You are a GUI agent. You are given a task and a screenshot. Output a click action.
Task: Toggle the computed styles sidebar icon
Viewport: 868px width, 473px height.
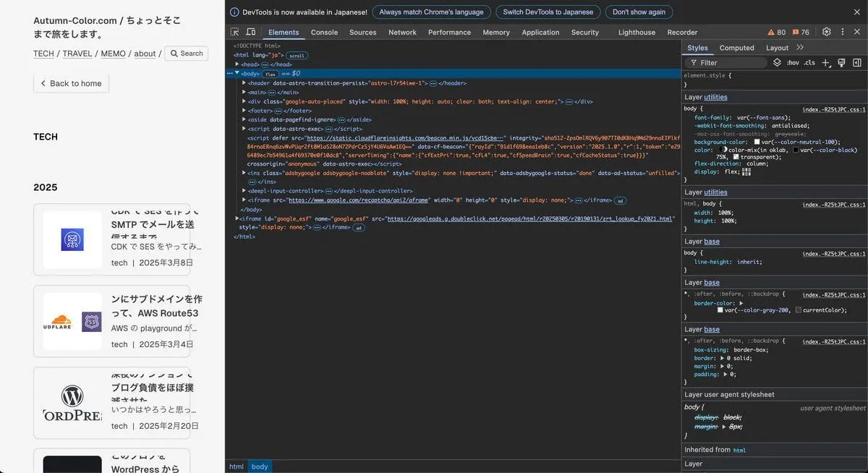click(856, 63)
